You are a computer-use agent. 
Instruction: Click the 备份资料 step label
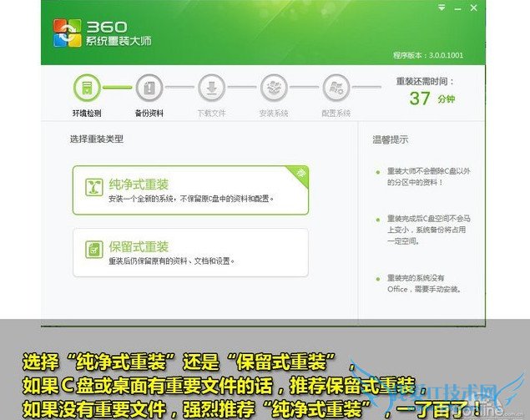149,114
